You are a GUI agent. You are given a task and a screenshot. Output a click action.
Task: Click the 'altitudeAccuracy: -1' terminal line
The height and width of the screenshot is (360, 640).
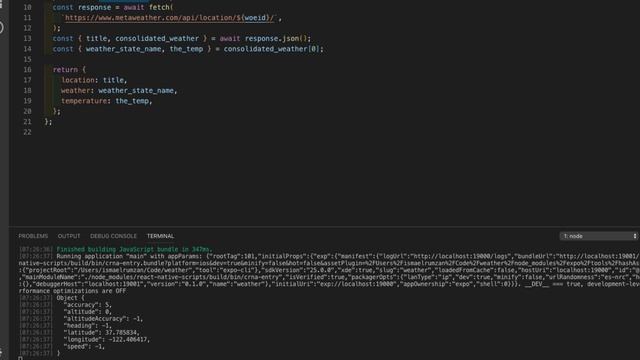[x=103, y=318]
